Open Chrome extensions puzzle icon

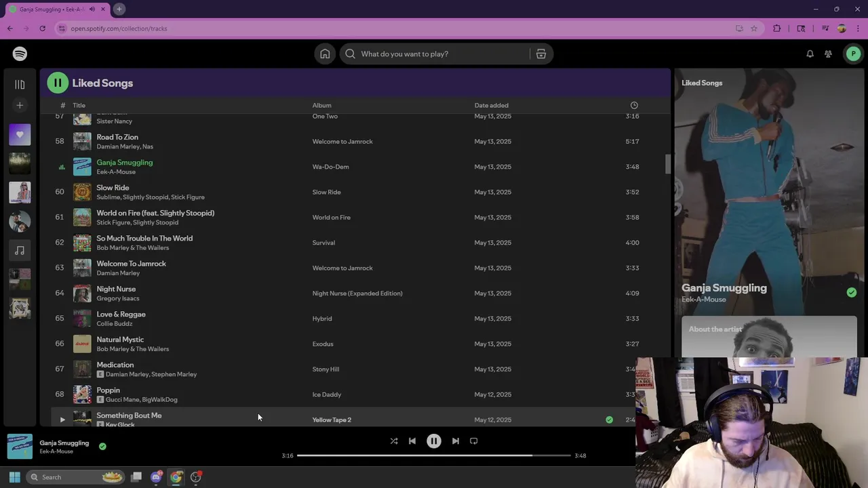[777, 28]
